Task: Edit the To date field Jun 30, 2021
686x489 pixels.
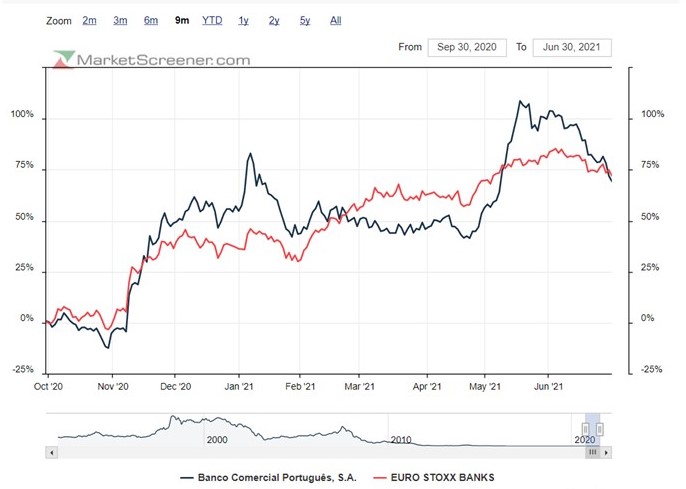Action: [x=572, y=47]
